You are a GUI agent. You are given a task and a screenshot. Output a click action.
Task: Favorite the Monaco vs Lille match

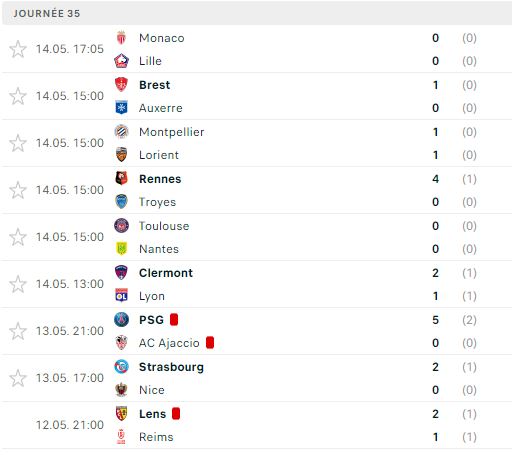click(x=18, y=49)
